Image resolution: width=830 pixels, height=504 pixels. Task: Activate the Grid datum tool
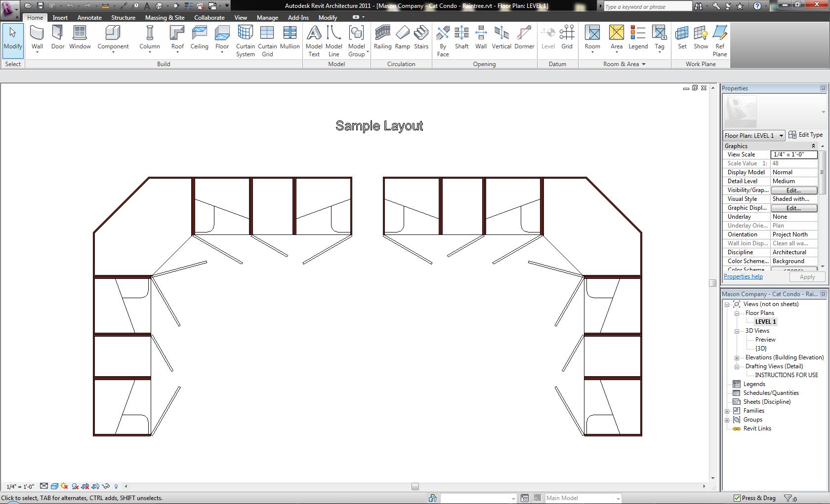567,38
